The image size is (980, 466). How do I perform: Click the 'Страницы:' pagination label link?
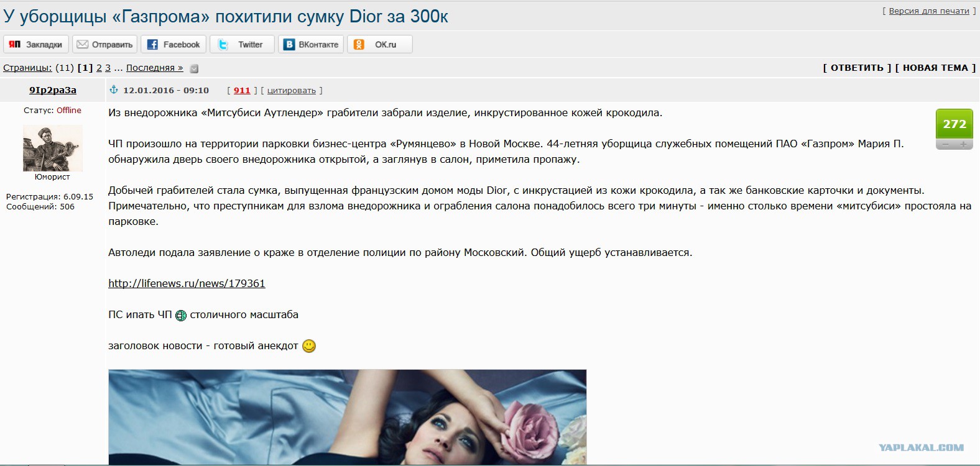click(27, 68)
